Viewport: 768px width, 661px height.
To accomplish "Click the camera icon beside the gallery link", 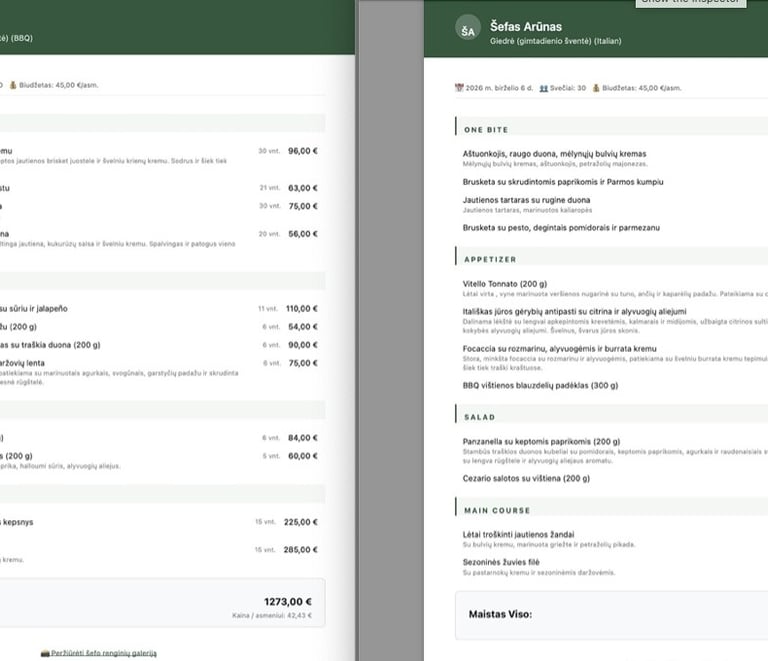I will 45,653.
